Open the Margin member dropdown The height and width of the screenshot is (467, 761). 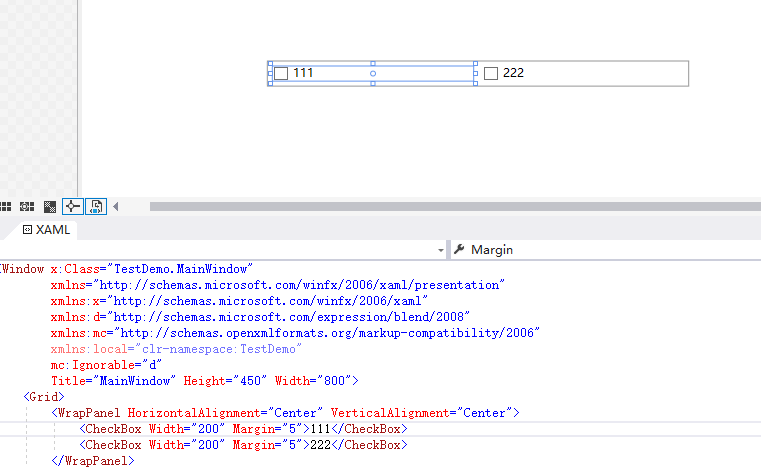(606, 250)
